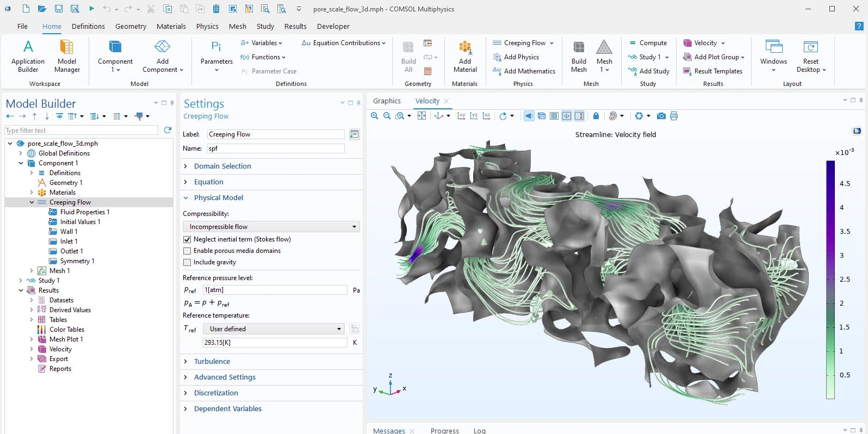The width and height of the screenshot is (868, 434).
Task: Click the Add Material icon
Action: [x=465, y=56]
